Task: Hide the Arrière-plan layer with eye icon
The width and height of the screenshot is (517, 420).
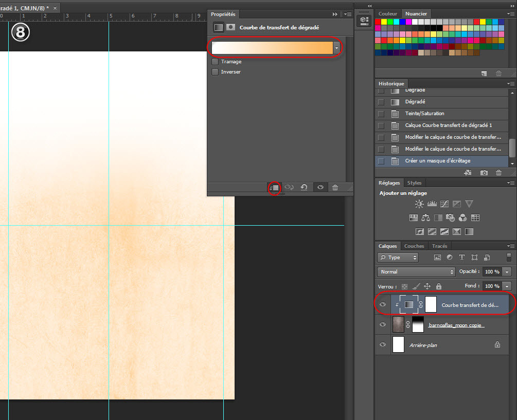Action: click(382, 345)
